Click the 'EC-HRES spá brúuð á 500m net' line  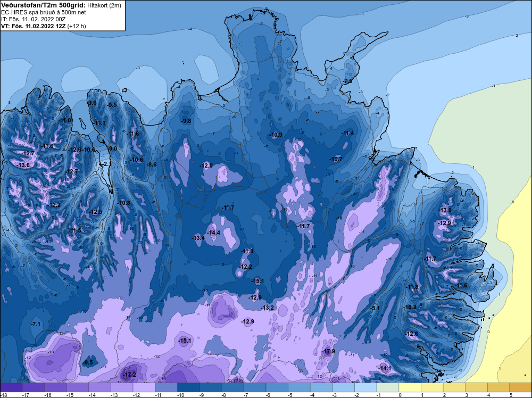[44, 12]
